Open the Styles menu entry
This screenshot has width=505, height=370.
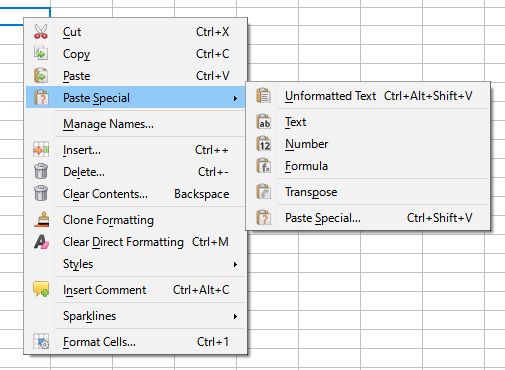point(136,264)
